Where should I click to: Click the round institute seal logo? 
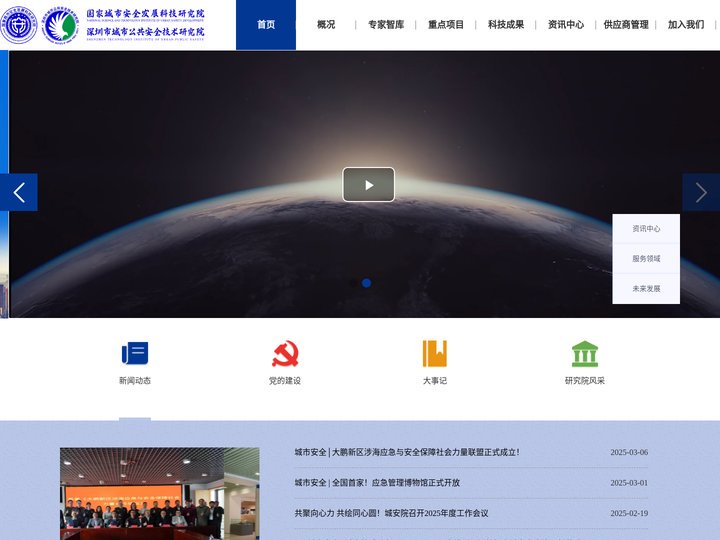[x=19, y=25]
